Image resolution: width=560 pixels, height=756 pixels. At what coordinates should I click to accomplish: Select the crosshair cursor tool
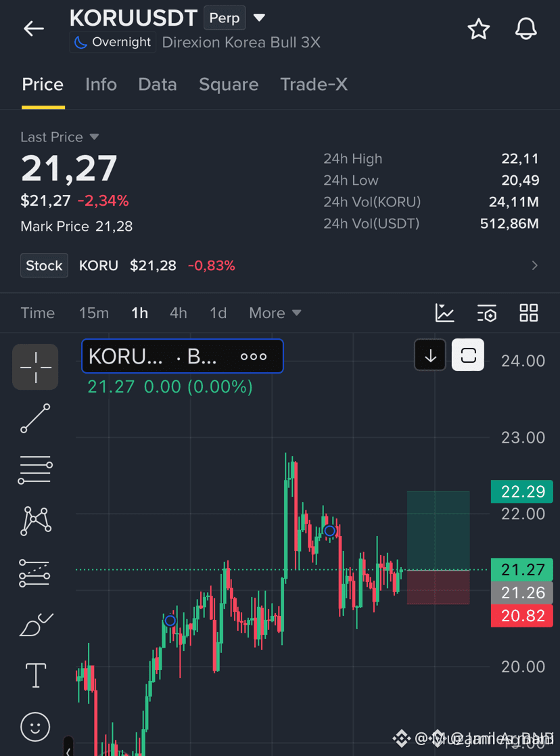click(x=35, y=367)
